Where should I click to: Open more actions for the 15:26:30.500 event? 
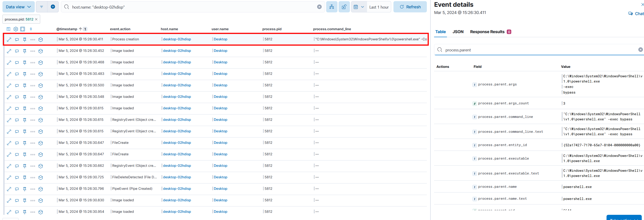(33, 85)
